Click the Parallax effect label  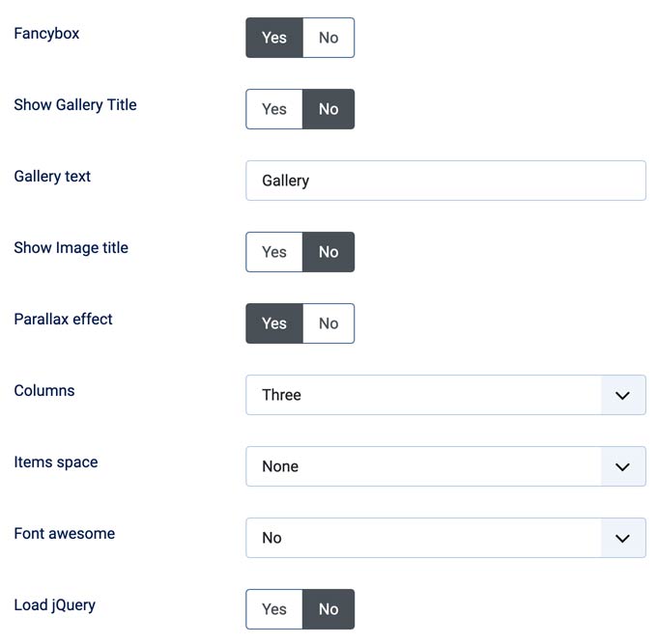pos(64,319)
